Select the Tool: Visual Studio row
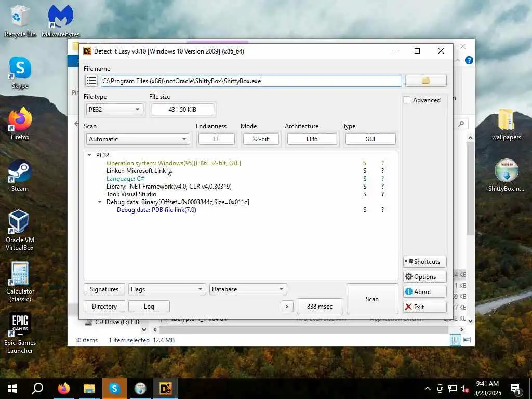Screen dimensions: 532x399 coord(131,194)
